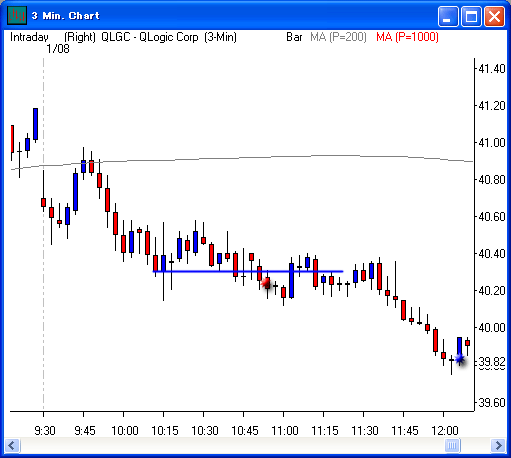
Task: Click the horizontal scrollbar thumb
Action: 452,445
